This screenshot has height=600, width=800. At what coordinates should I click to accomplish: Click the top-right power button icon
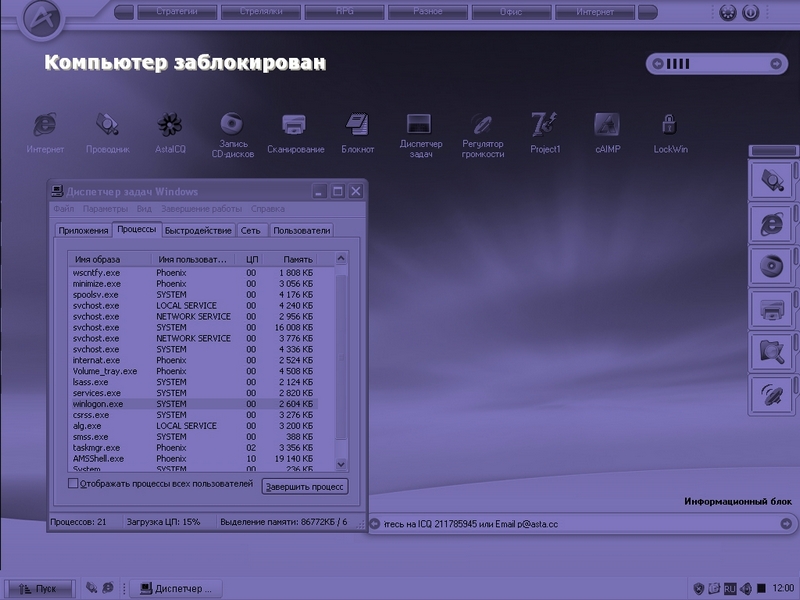pyautogui.click(x=750, y=12)
